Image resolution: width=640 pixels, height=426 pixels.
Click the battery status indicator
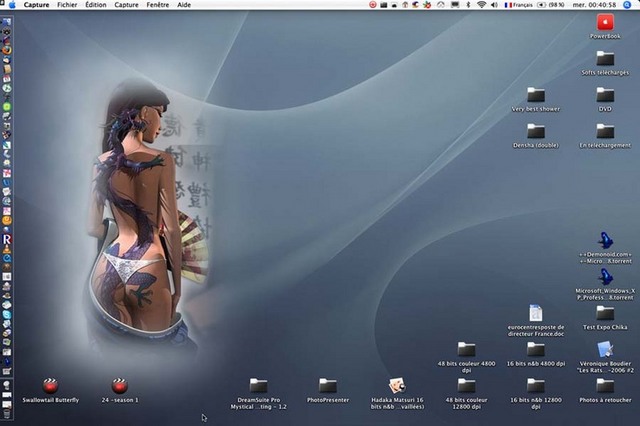551,5
